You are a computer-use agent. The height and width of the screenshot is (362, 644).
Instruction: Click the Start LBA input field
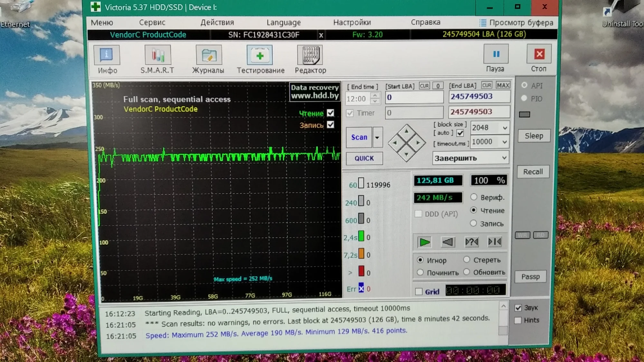point(414,97)
